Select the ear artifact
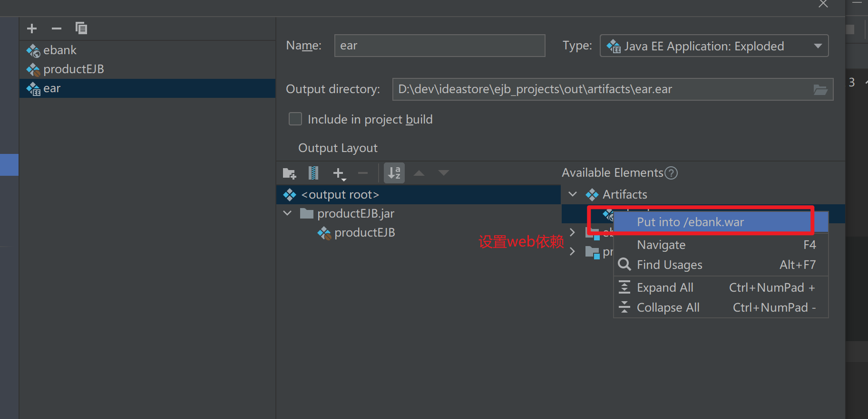Viewport: 868px width, 419px height. (x=147, y=88)
